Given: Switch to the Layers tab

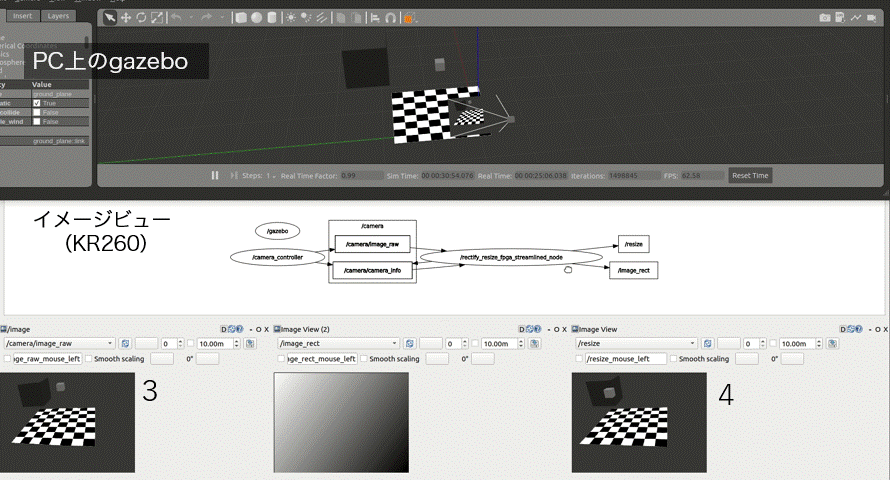Looking at the screenshot, I should (58, 16).
